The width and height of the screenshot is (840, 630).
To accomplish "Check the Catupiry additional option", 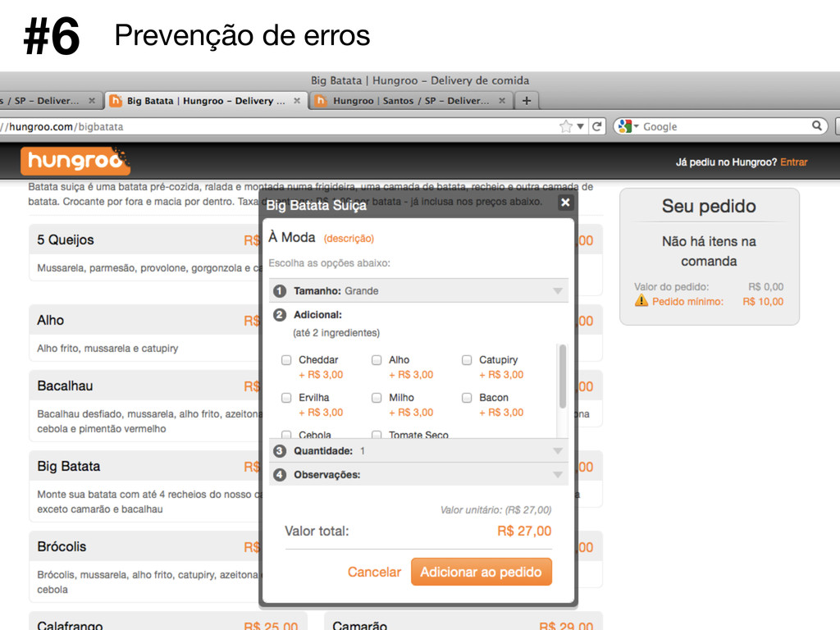I will click(467, 360).
